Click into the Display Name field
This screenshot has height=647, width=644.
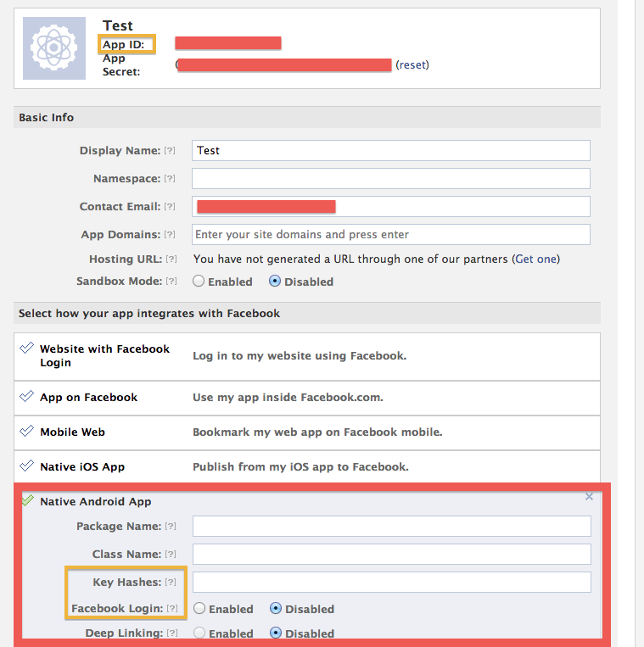click(x=391, y=151)
